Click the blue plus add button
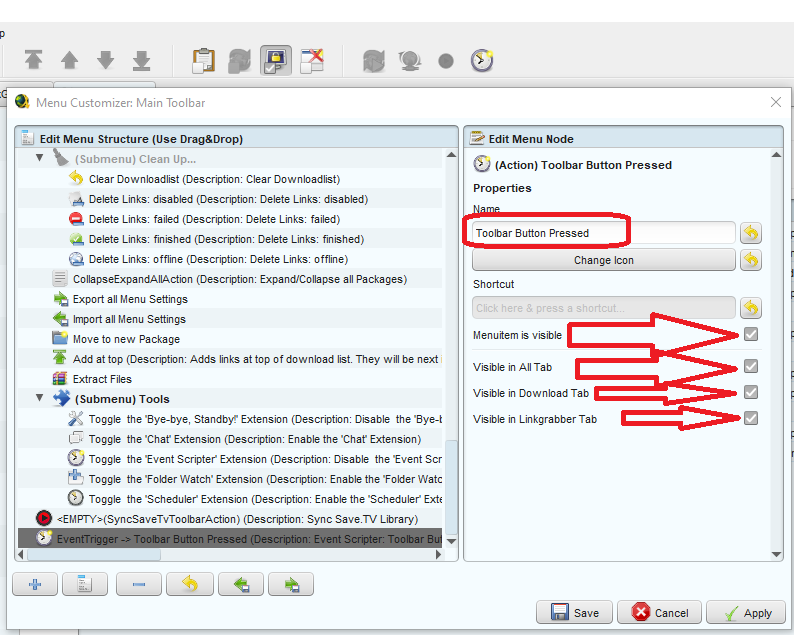This screenshot has height=635, width=794. [37, 584]
